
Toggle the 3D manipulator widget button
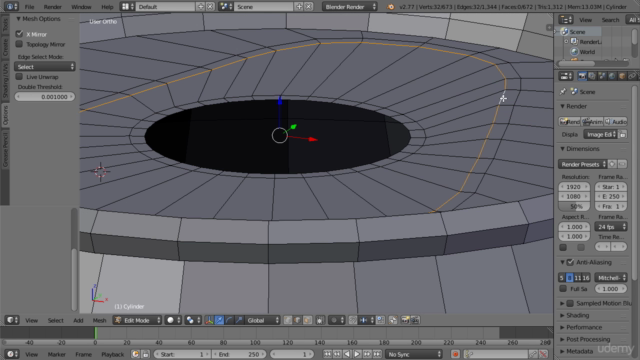point(209,320)
